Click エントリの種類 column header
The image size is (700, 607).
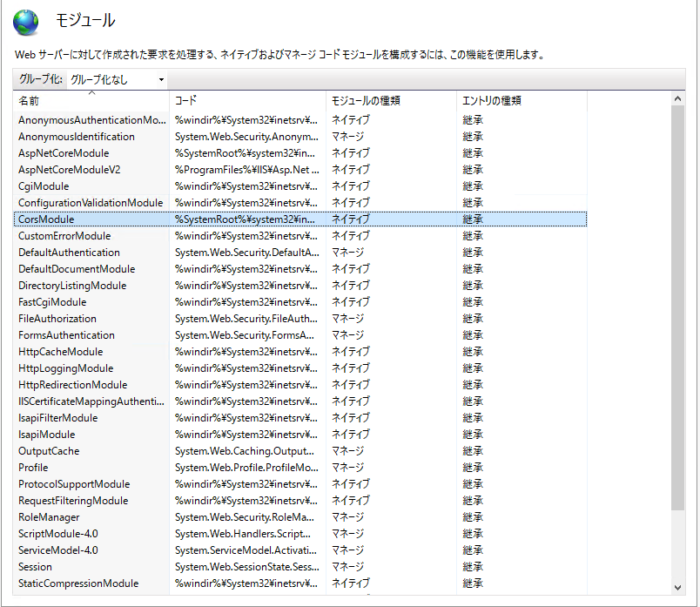click(x=521, y=101)
